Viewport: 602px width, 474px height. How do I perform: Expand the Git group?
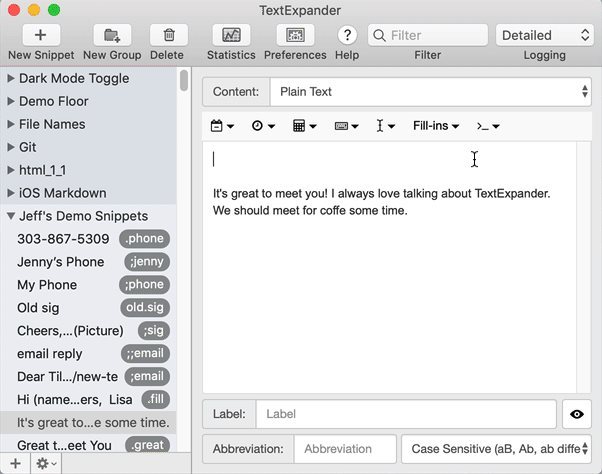point(11,147)
